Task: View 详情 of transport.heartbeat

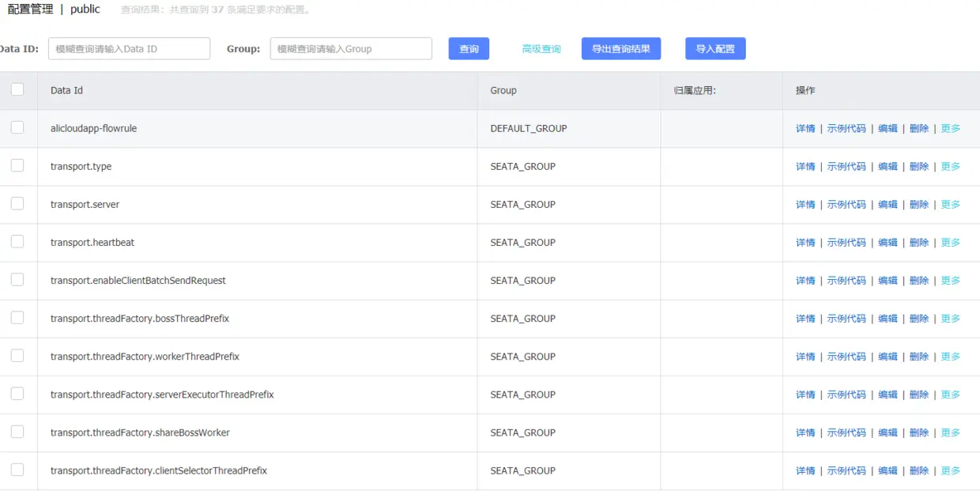Action: pos(805,242)
